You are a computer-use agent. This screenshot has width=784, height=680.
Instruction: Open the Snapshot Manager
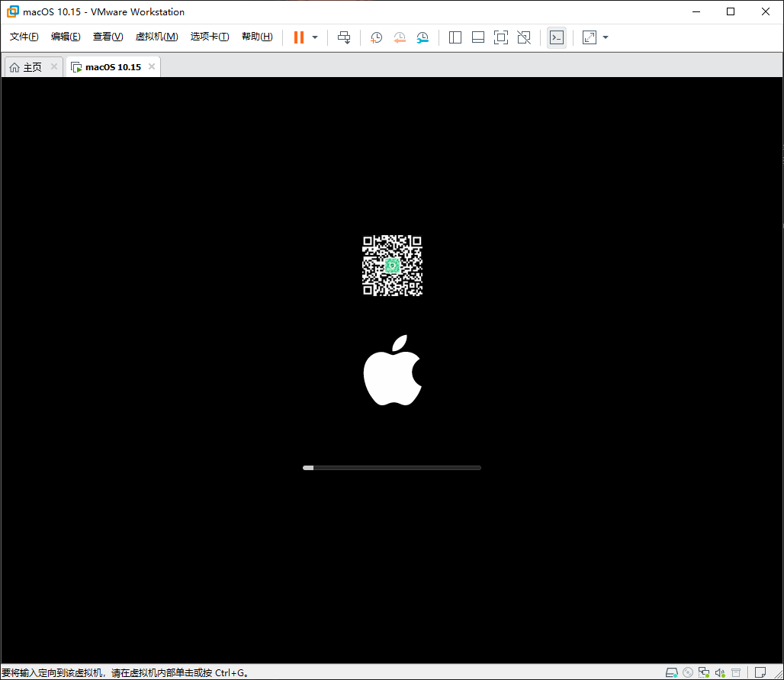tap(423, 37)
